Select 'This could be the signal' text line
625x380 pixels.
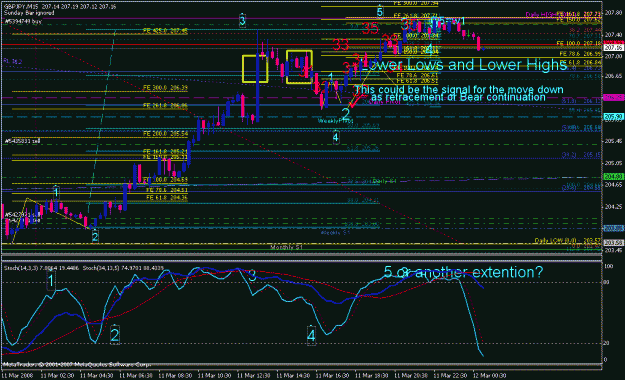459,89
